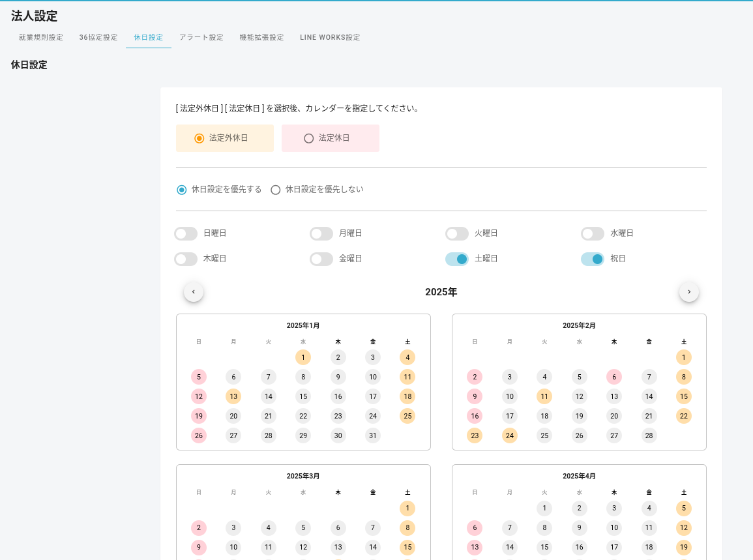Click February 28 in 2025年2月 calendar
The height and width of the screenshot is (560, 753).
[x=649, y=435]
